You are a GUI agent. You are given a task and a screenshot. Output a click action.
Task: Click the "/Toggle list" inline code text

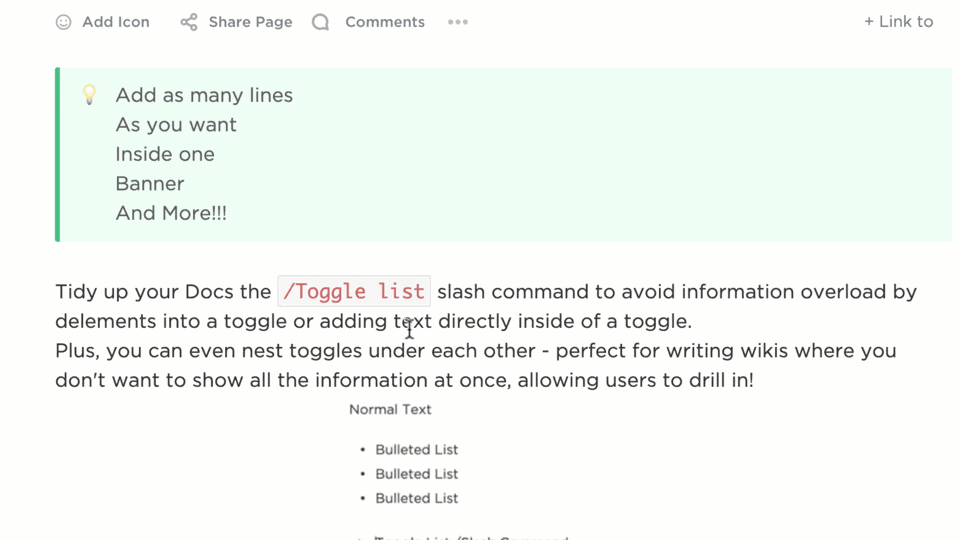pyautogui.click(x=354, y=291)
